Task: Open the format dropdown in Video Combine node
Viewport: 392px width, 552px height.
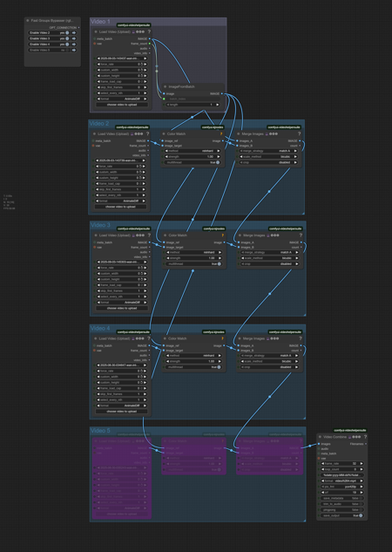Action: point(342,480)
